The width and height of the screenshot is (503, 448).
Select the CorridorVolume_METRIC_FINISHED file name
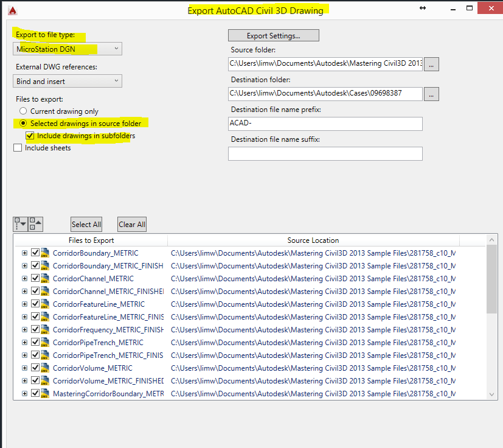pyautogui.click(x=108, y=381)
